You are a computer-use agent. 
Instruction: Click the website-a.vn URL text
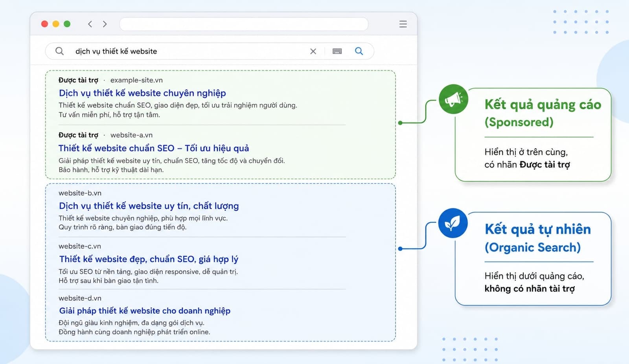pyautogui.click(x=131, y=135)
